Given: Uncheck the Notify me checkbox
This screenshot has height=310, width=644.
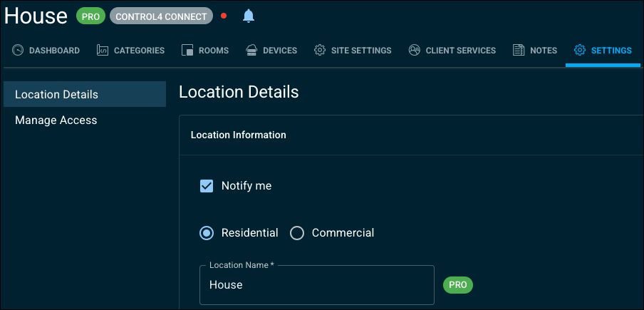Looking at the screenshot, I should pos(207,186).
